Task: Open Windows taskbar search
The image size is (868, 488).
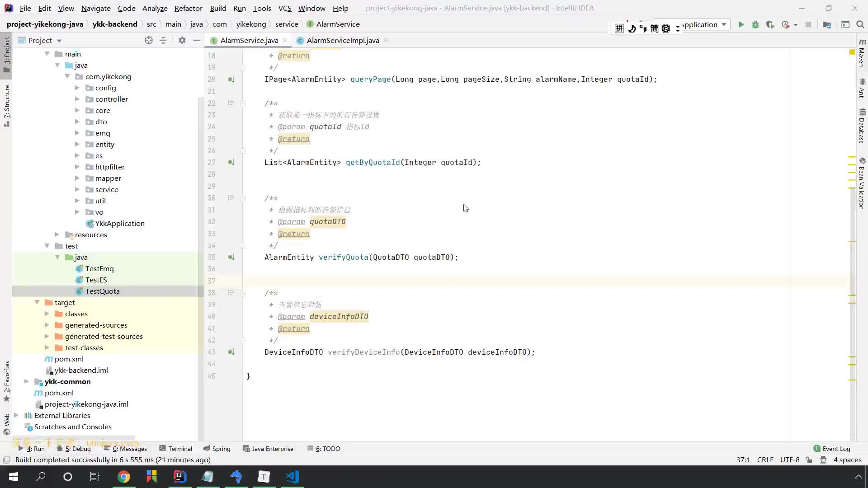Action: pyautogui.click(x=41, y=477)
